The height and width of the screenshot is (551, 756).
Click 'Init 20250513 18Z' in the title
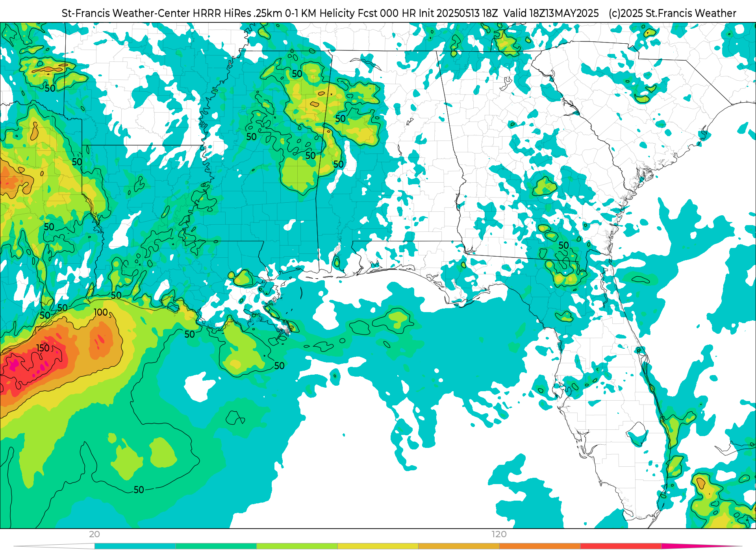[458, 13]
